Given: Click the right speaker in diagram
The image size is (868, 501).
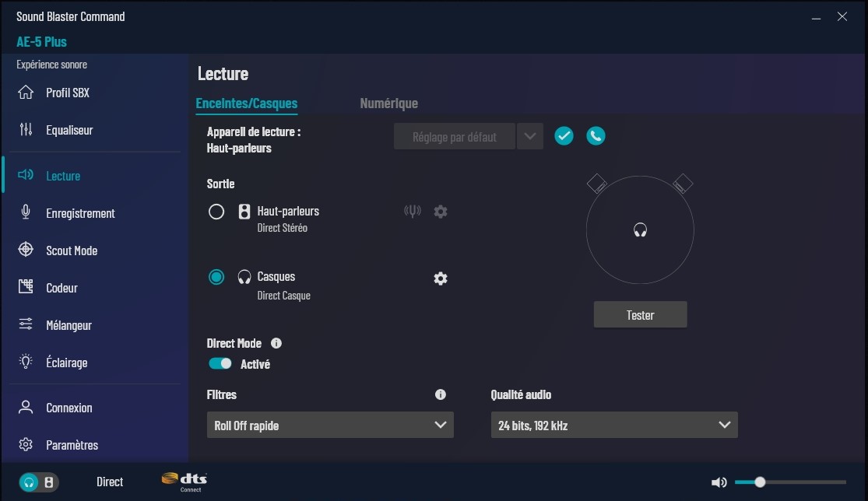Looking at the screenshot, I should click(x=683, y=183).
